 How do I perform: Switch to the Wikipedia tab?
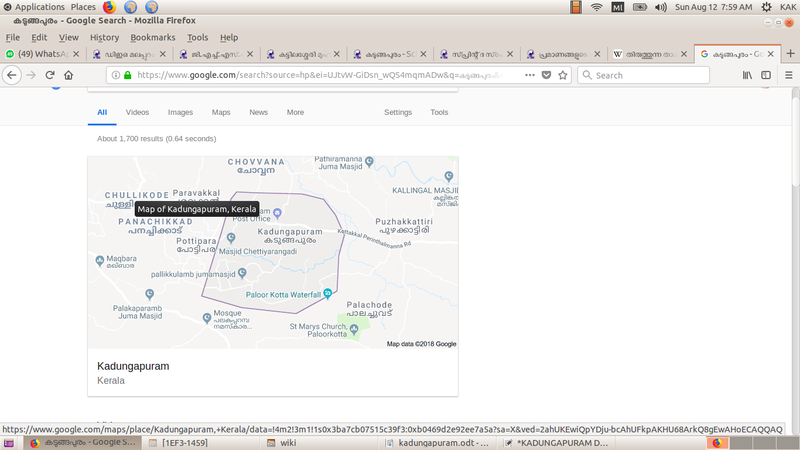tap(651, 53)
